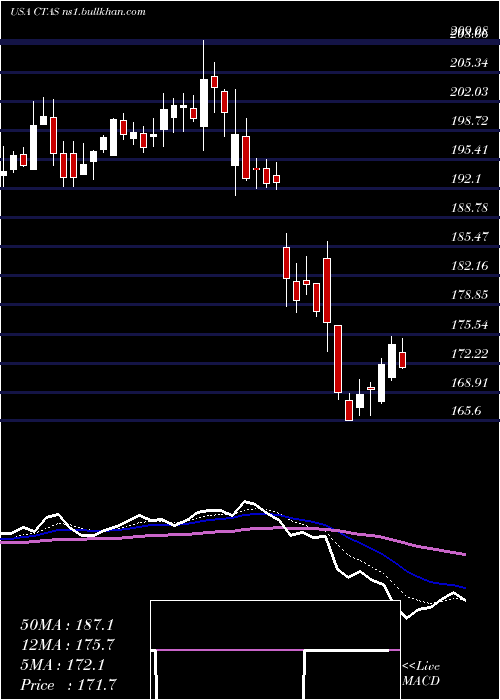Screen dimensions: 500x700
Task: Select the 172.22 price label
Action: click(x=469, y=354)
